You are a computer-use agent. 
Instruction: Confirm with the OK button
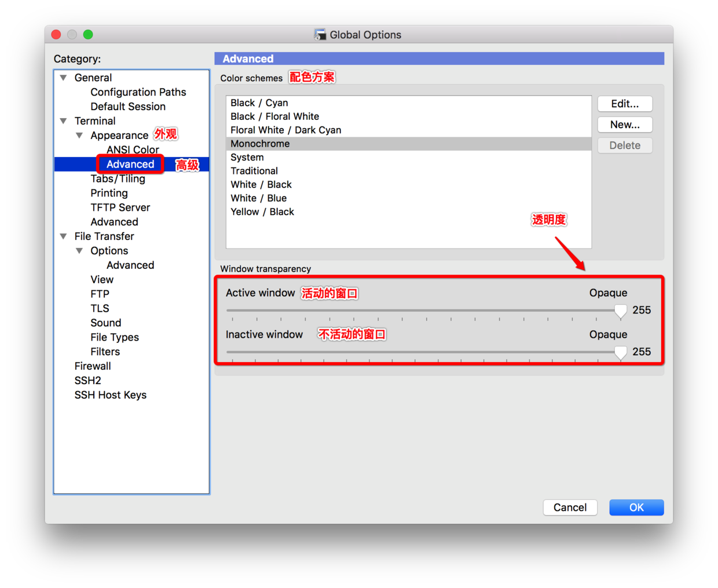[x=636, y=507]
